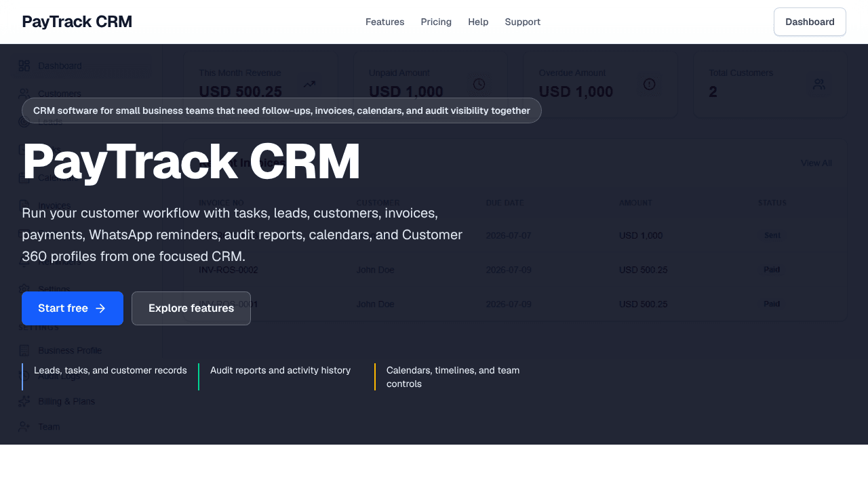Viewport: 868px width, 488px height.
Task: Click the Billing & Plans sidebar label in the background dashboard preview
Action: click(x=66, y=401)
